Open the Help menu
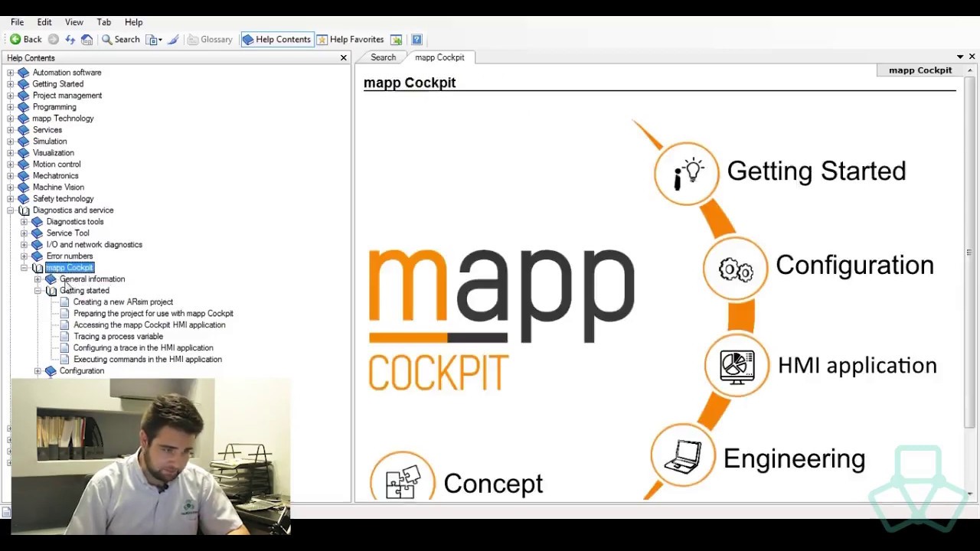Screen dimensions: 980x551 [x=134, y=22]
